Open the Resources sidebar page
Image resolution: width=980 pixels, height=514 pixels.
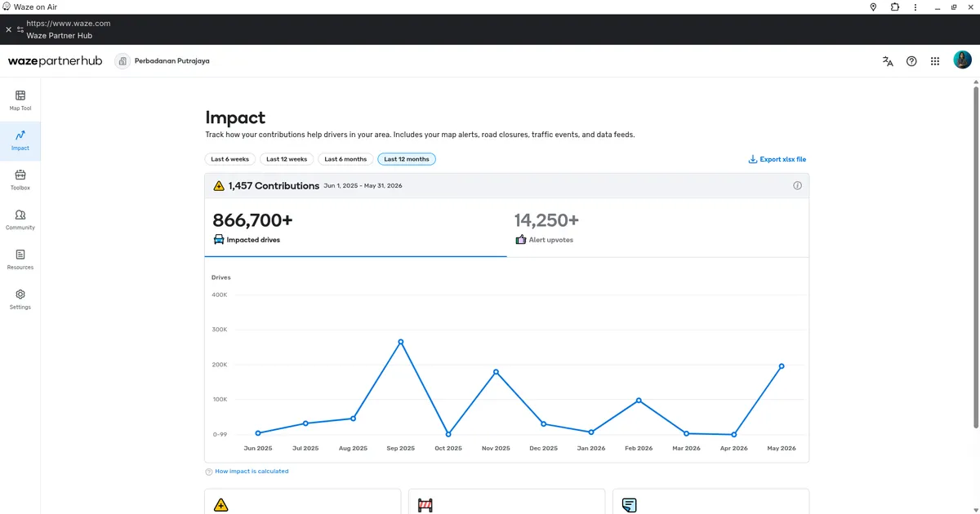point(20,260)
